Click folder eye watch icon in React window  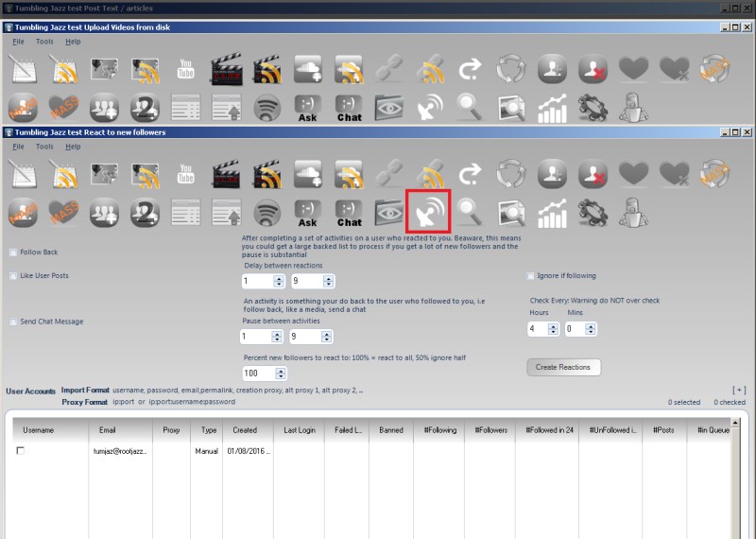389,213
